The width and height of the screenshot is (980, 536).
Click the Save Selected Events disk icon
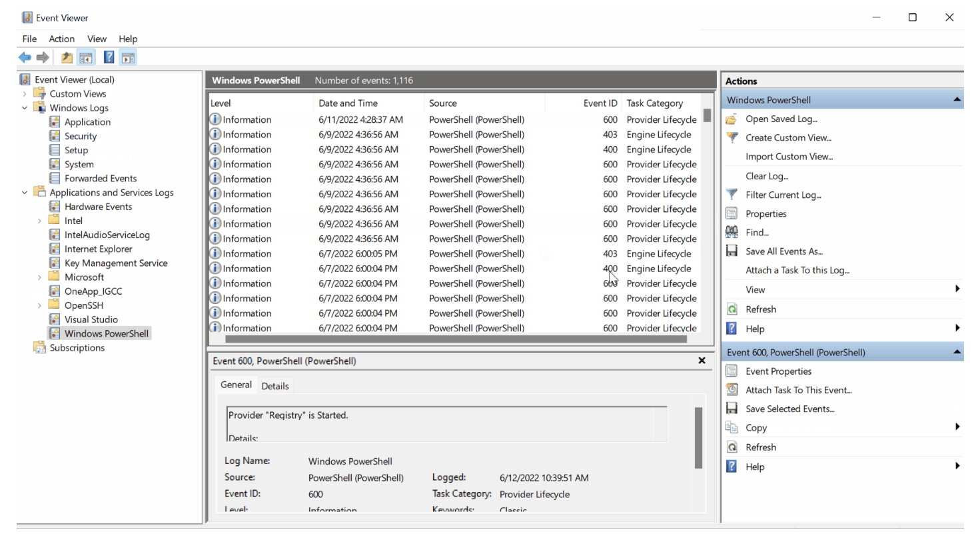[732, 409]
